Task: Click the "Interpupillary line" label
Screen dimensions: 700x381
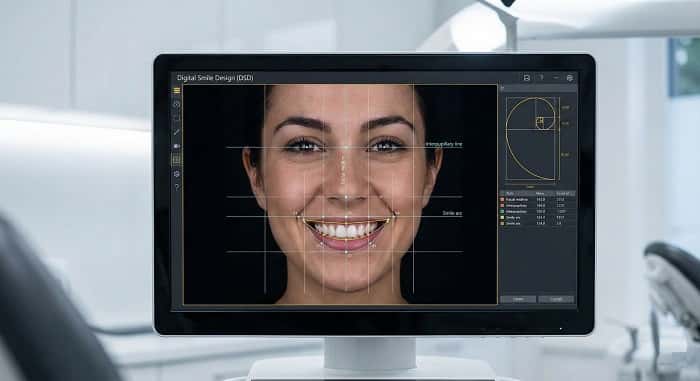Action: point(444,144)
